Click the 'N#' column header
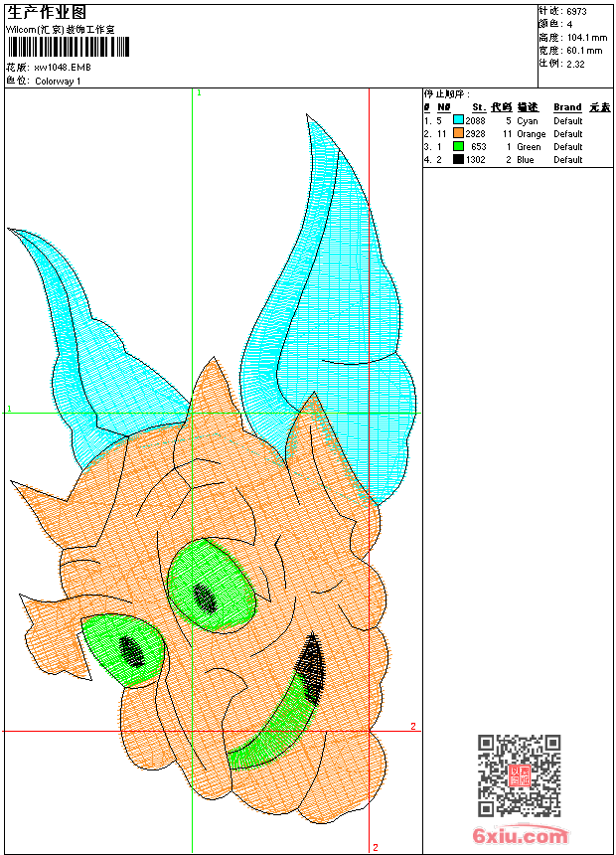Viewport: 616px width, 855px height. point(444,107)
